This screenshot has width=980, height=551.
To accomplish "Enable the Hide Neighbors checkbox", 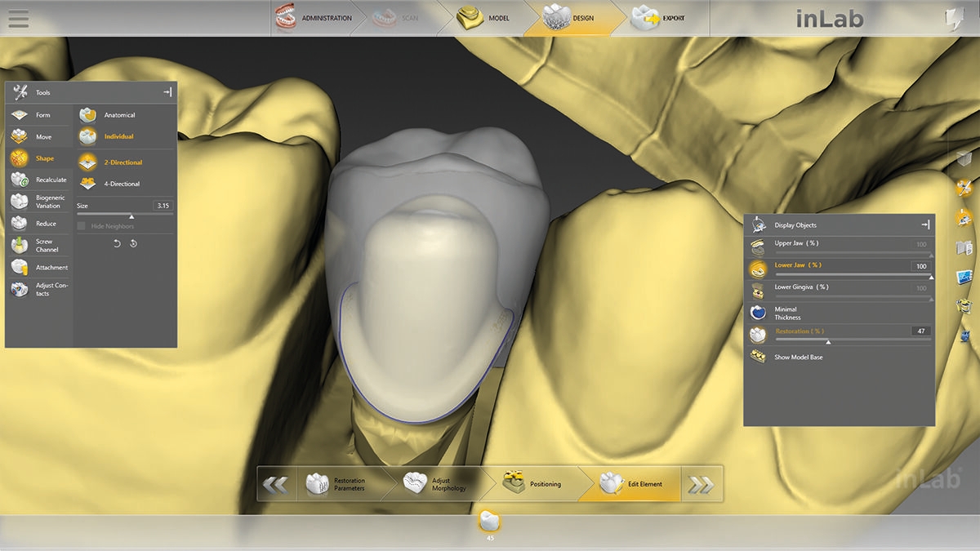I will [x=82, y=226].
